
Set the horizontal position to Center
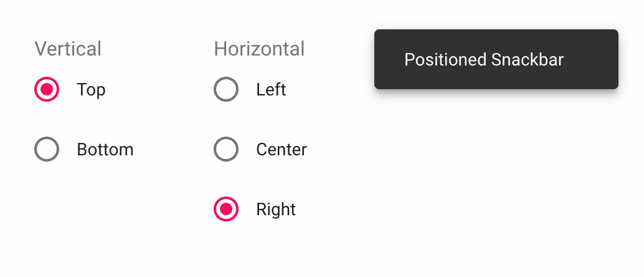226,150
